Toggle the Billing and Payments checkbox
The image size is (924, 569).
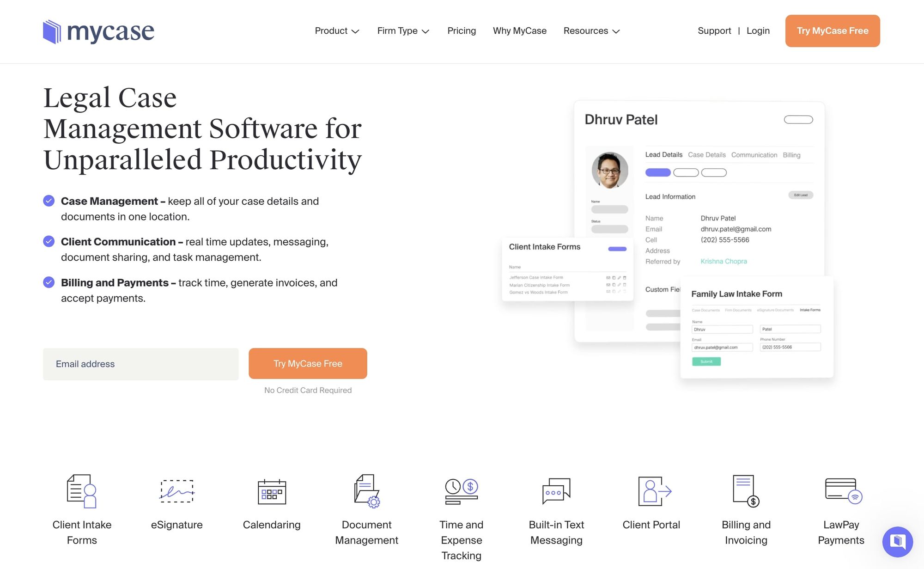(x=48, y=282)
